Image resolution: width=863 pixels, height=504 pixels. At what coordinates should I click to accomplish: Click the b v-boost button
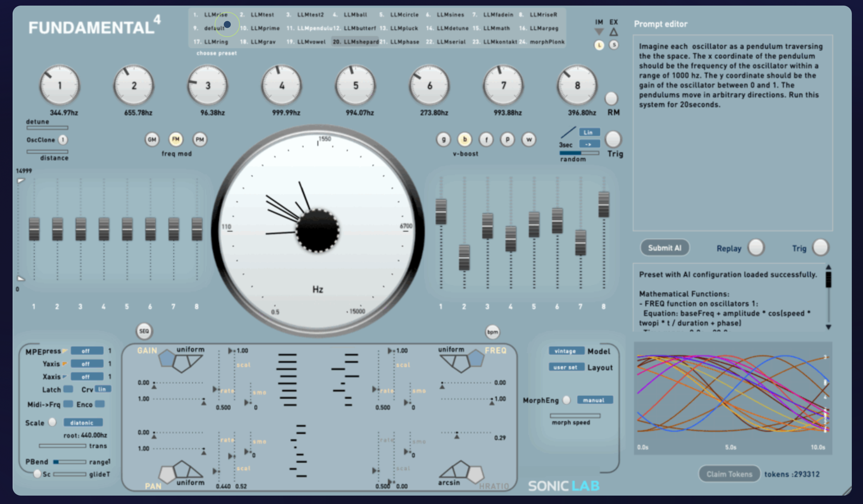tap(465, 139)
